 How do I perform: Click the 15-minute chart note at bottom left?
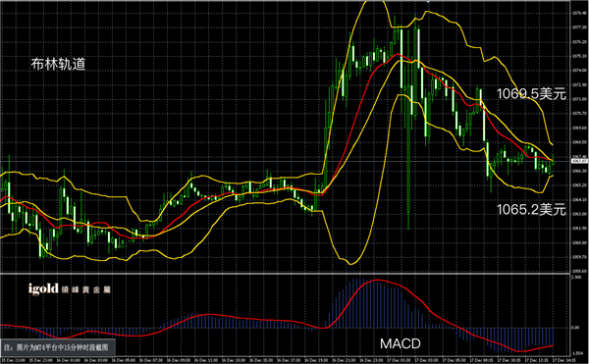coord(58,347)
